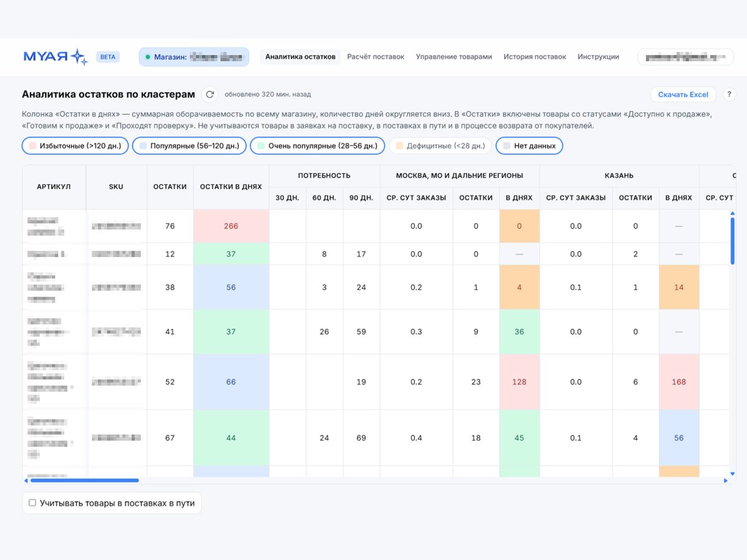Toggle the Избыточные (>120 дн.) filter
The image size is (747, 560).
pyautogui.click(x=75, y=146)
